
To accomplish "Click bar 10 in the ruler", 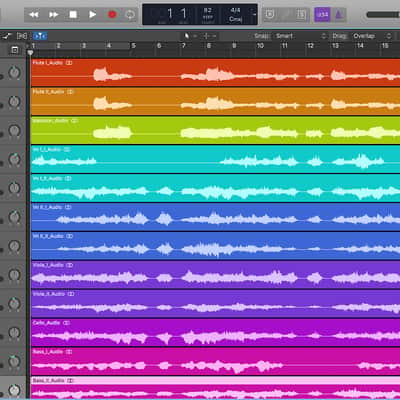I will [260, 45].
